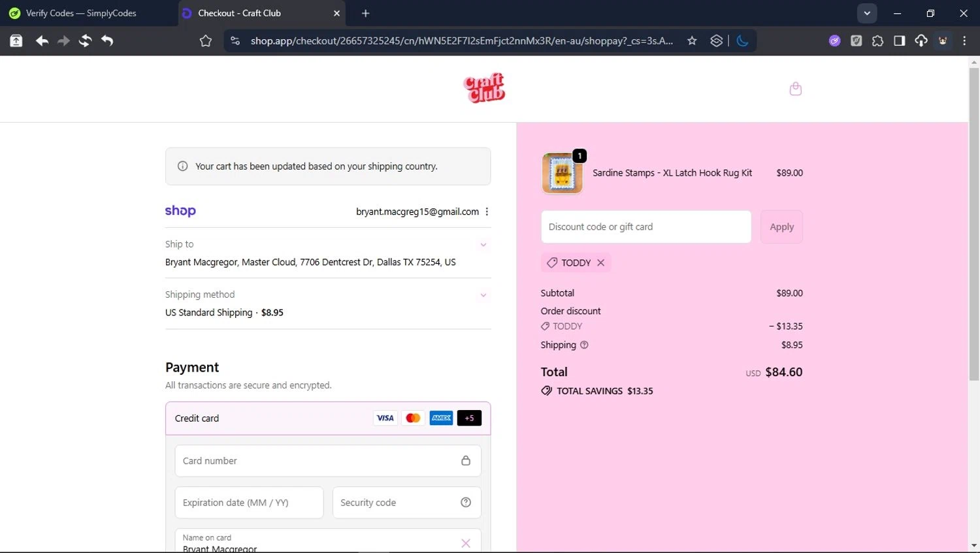This screenshot has width=980, height=553.
Task: Click the US Standard Shipping text
Action: pyautogui.click(x=208, y=313)
